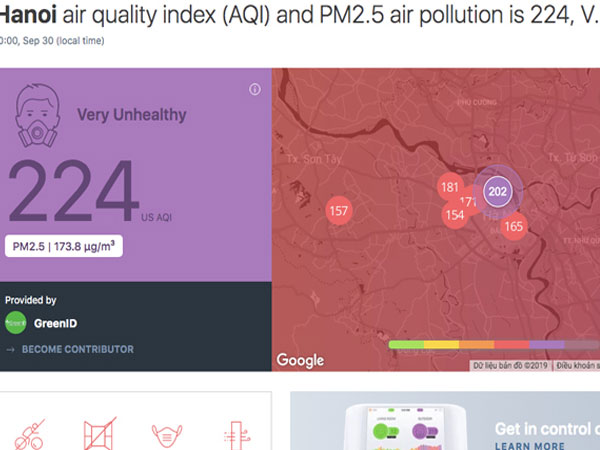This screenshot has width=600, height=450.
Task: Click the purple segment of AQI legend
Action: tap(547, 344)
